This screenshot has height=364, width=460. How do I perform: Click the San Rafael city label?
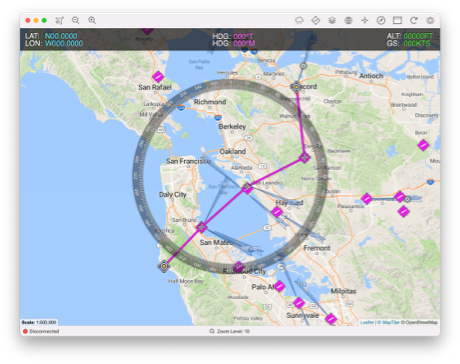(x=155, y=87)
